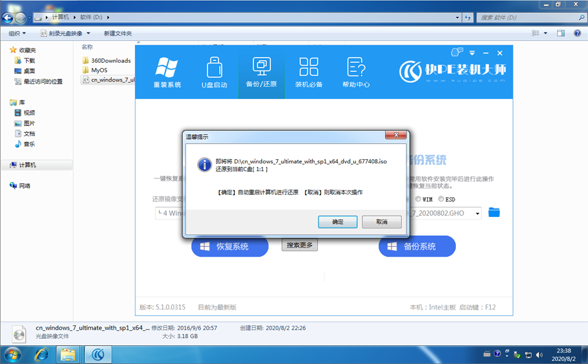Open the 组织 menu in Explorer
The image size is (588, 364).
(18, 33)
